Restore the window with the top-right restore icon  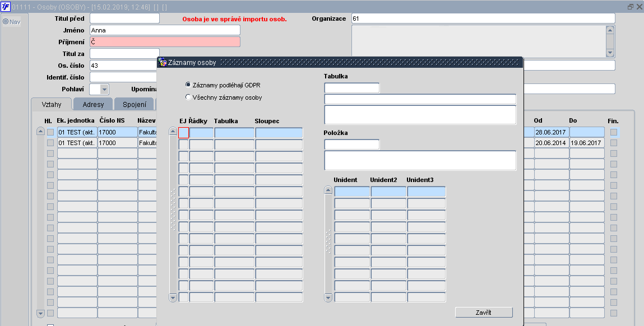tap(631, 7)
